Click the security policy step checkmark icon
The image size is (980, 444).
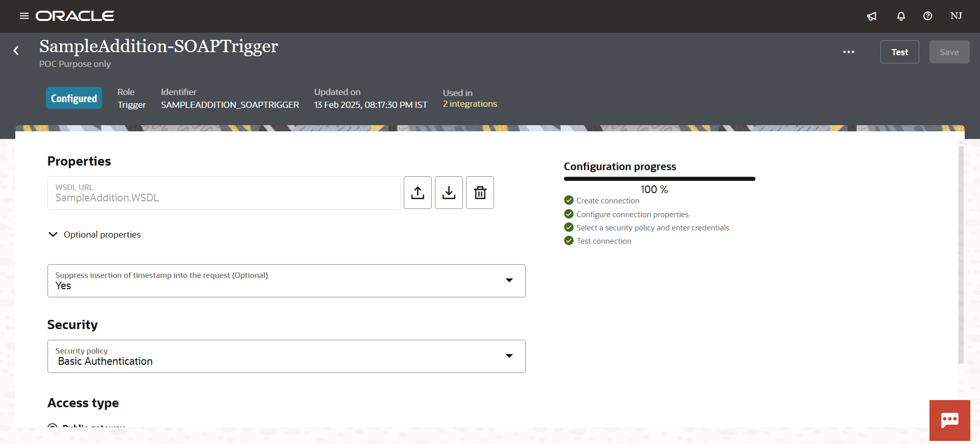pyautogui.click(x=569, y=227)
